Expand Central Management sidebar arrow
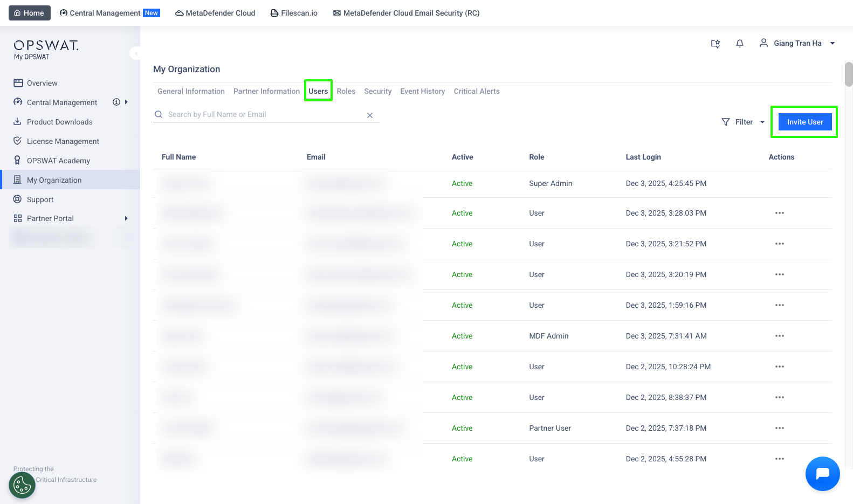 coord(126,102)
